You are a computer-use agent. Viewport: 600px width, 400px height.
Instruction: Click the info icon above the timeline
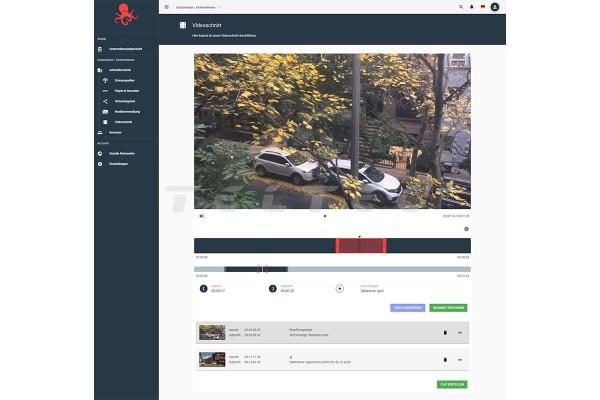point(466,229)
